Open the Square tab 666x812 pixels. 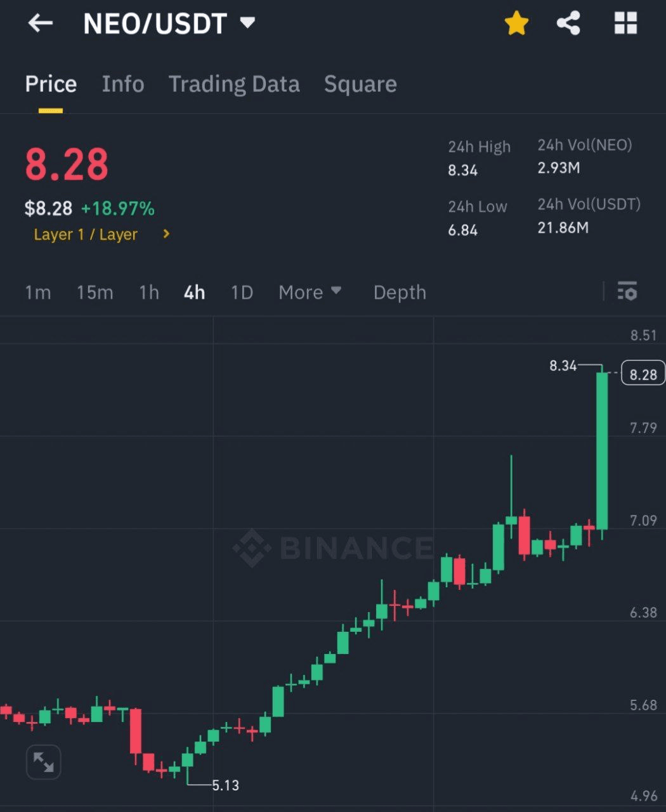tap(360, 84)
